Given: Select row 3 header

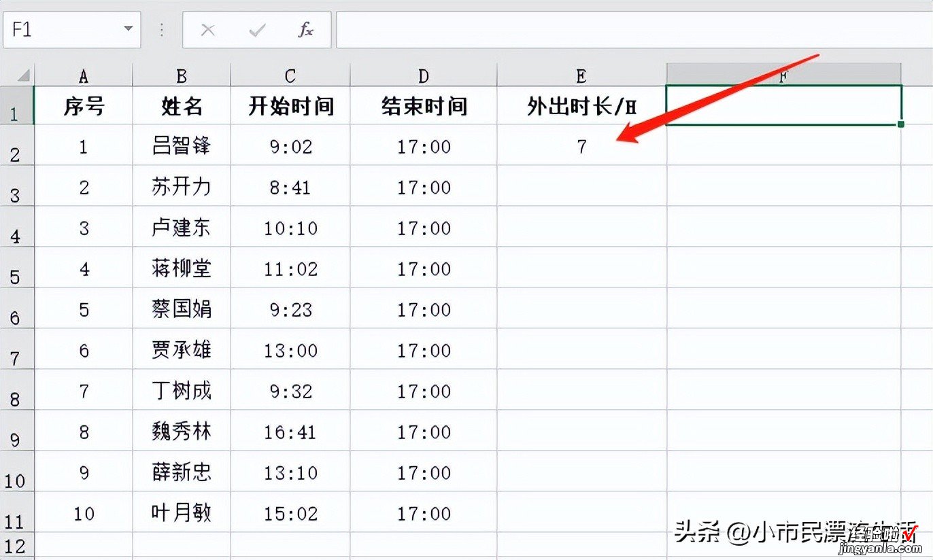Looking at the screenshot, I should pyautogui.click(x=16, y=186).
